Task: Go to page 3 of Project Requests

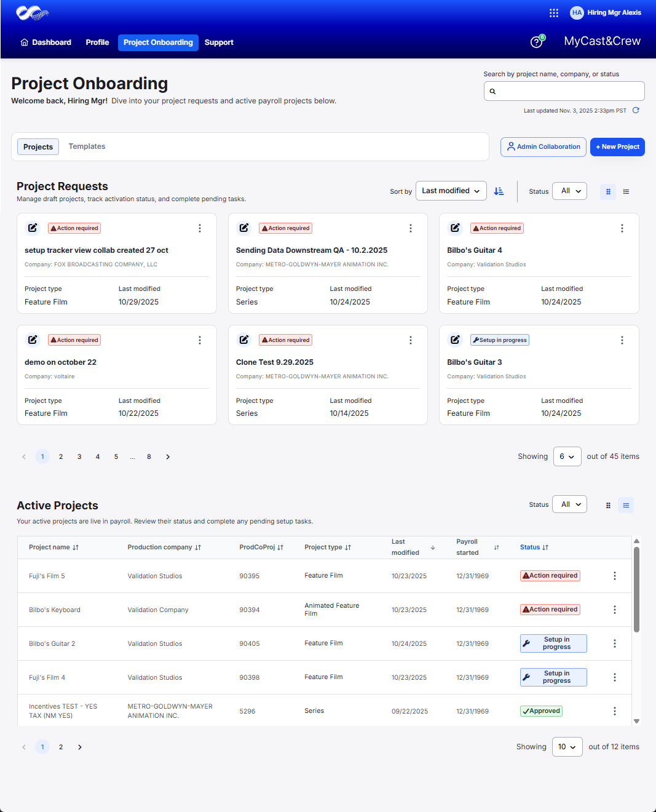Action: click(79, 457)
